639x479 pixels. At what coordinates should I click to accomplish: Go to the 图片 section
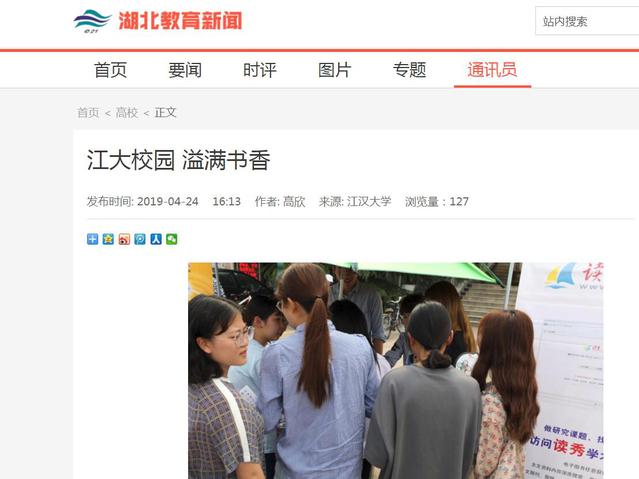(x=335, y=70)
